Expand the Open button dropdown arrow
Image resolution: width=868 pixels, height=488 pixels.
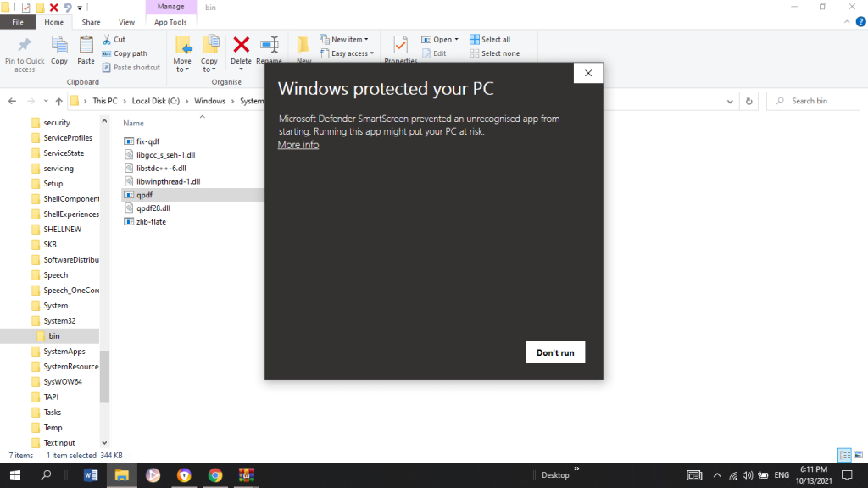[x=456, y=39]
